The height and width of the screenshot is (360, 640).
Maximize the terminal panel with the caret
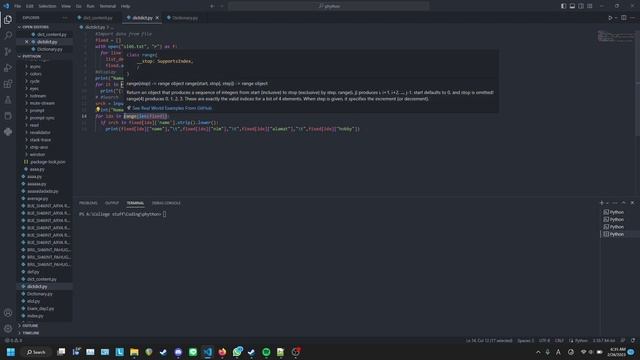(624, 203)
